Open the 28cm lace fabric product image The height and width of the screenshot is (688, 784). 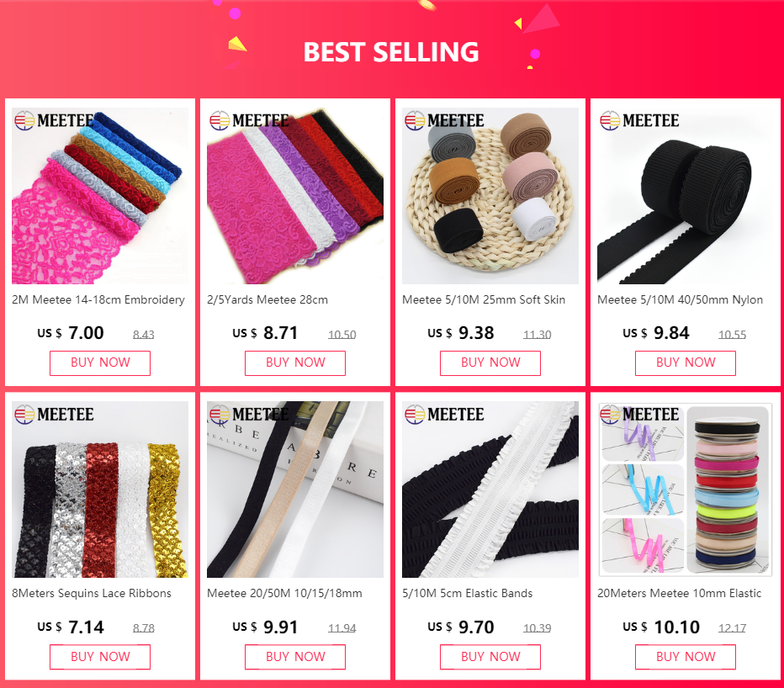click(295, 195)
